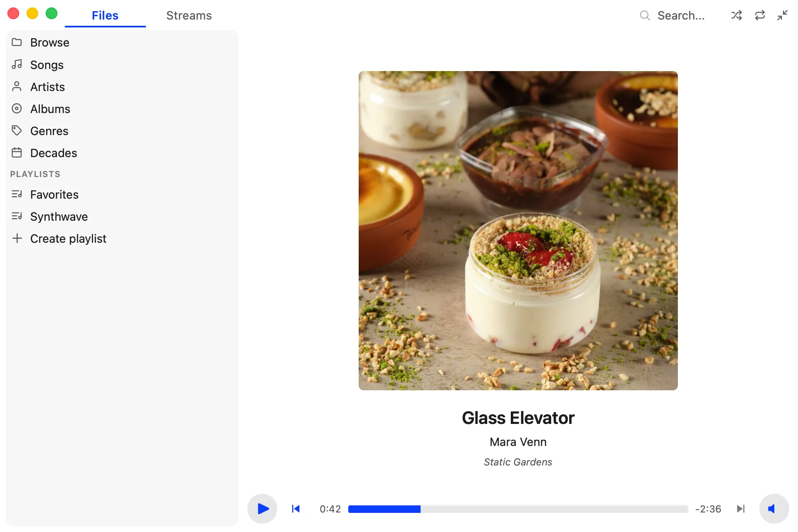The height and width of the screenshot is (532, 798).
Task: Click the Favorites playlist icon
Action: click(17, 194)
